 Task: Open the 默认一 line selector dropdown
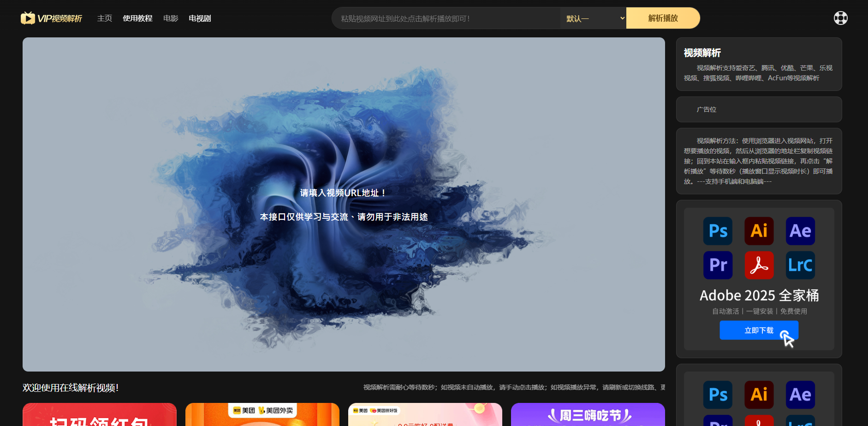pyautogui.click(x=593, y=18)
